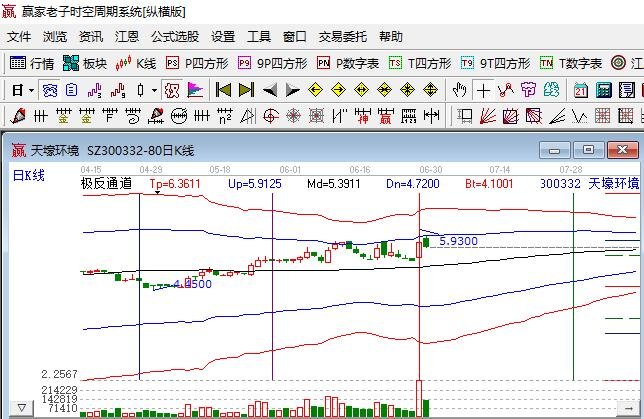The width and height of the screenshot is (644, 419).
Task: Click the Bt=4.1001 channel value
Action: click(489, 184)
